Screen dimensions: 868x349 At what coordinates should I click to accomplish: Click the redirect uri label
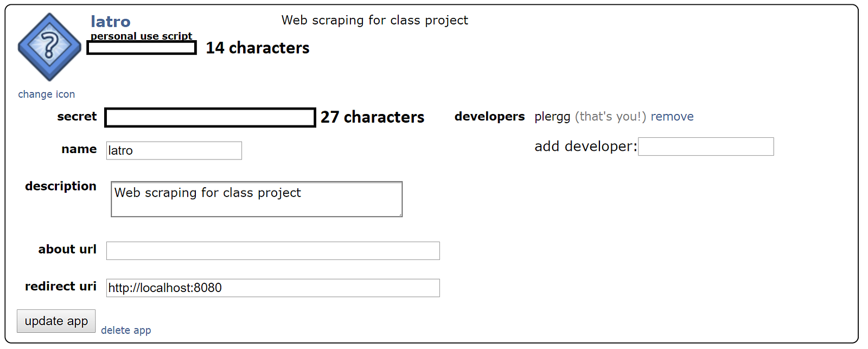(61, 286)
